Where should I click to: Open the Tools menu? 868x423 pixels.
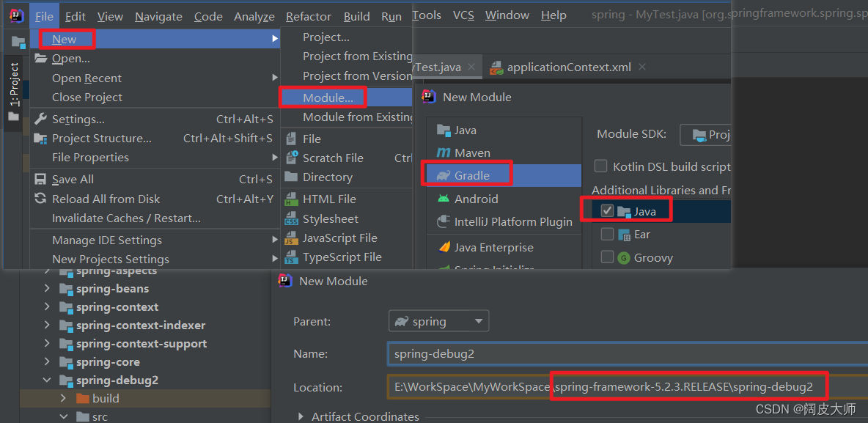pyautogui.click(x=427, y=15)
